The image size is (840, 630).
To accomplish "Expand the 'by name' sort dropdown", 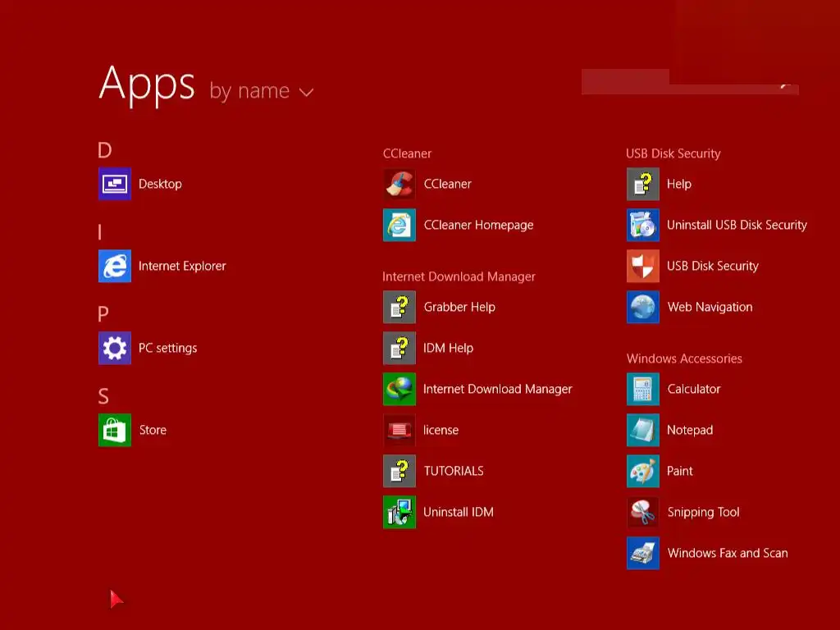I will click(x=262, y=91).
